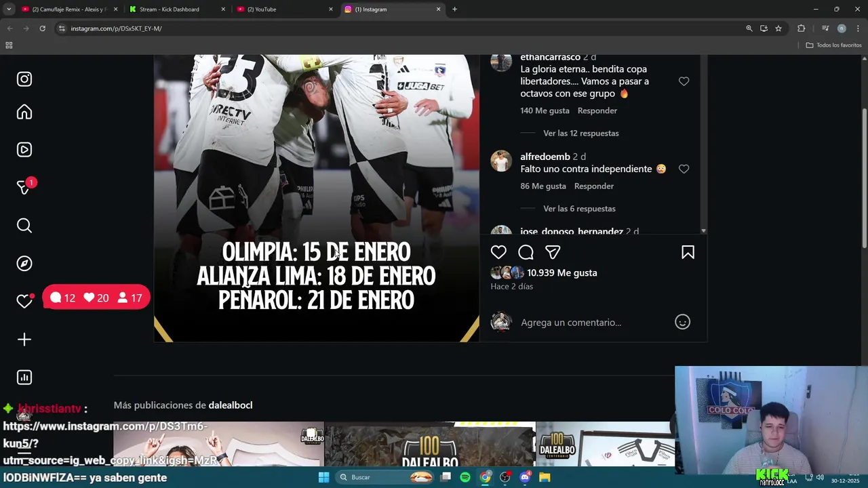Like alfredoemb's comment

click(x=684, y=169)
